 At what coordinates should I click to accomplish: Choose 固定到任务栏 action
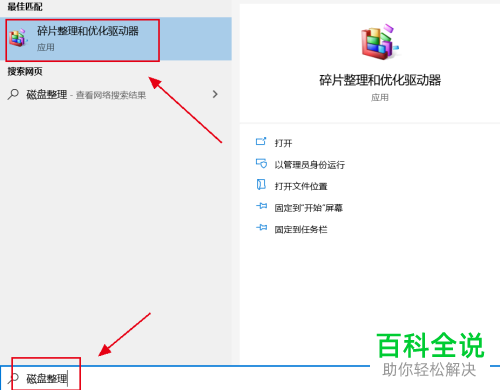tap(301, 229)
